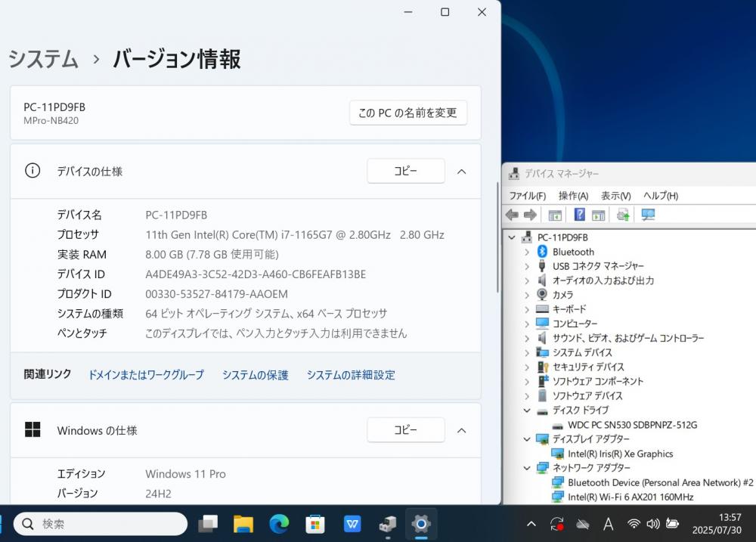The height and width of the screenshot is (542, 756).
Task: Collapse the ディスプレイ アダプター category
Action: (527, 439)
